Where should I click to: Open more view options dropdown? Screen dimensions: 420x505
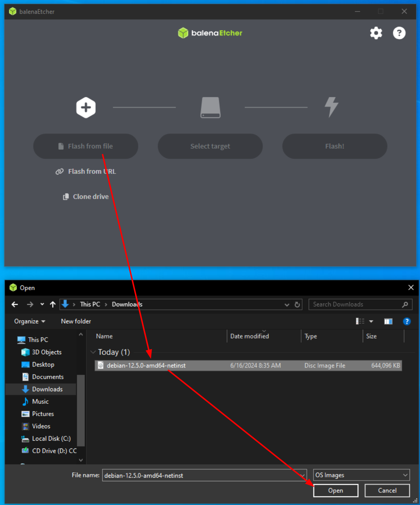click(x=371, y=321)
